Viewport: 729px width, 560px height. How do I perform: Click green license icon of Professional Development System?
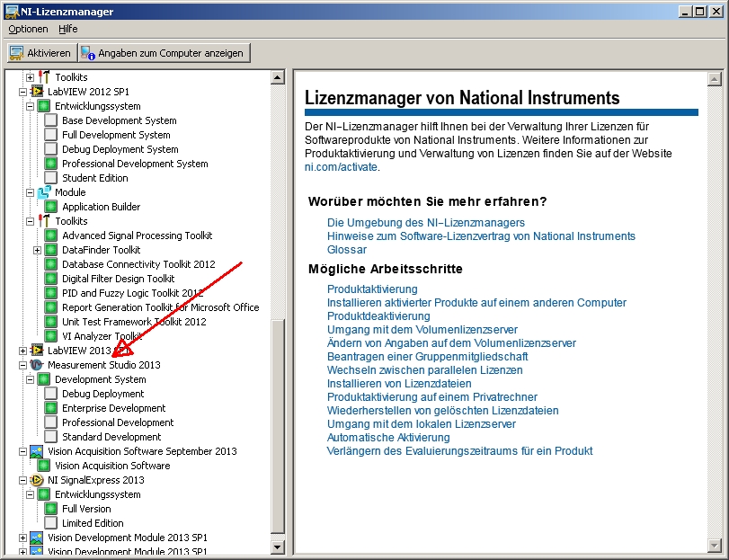[50, 164]
